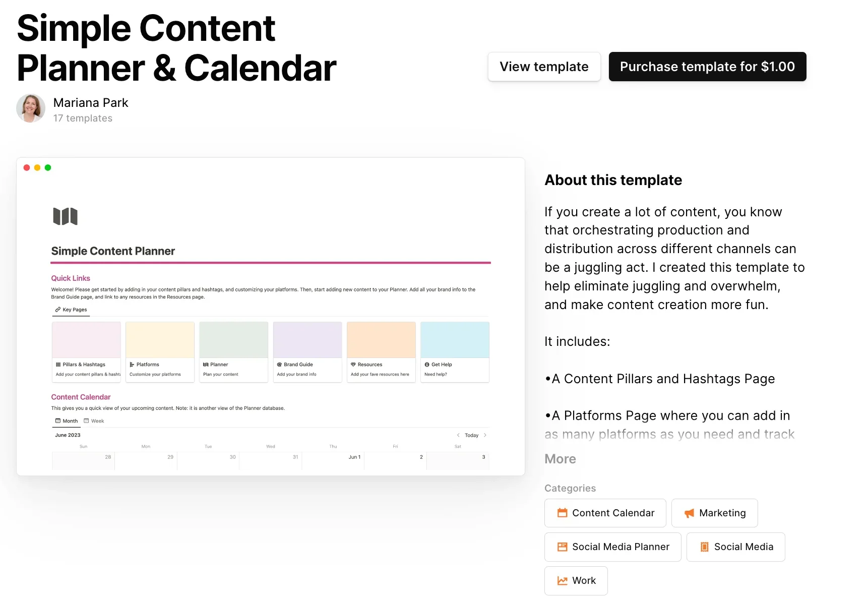Switch to the Week calendar tab
Image resolution: width=868 pixels, height=601 pixels.
pyautogui.click(x=94, y=421)
